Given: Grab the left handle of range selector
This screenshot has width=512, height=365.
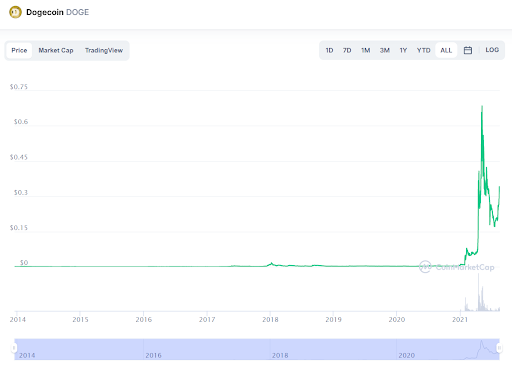Looking at the screenshot, I should [14, 348].
